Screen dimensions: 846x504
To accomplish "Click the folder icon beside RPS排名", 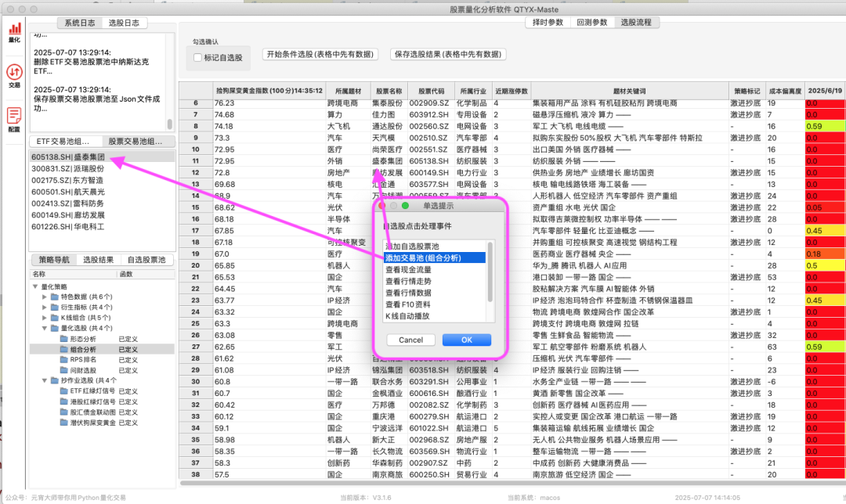I will [63, 359].
